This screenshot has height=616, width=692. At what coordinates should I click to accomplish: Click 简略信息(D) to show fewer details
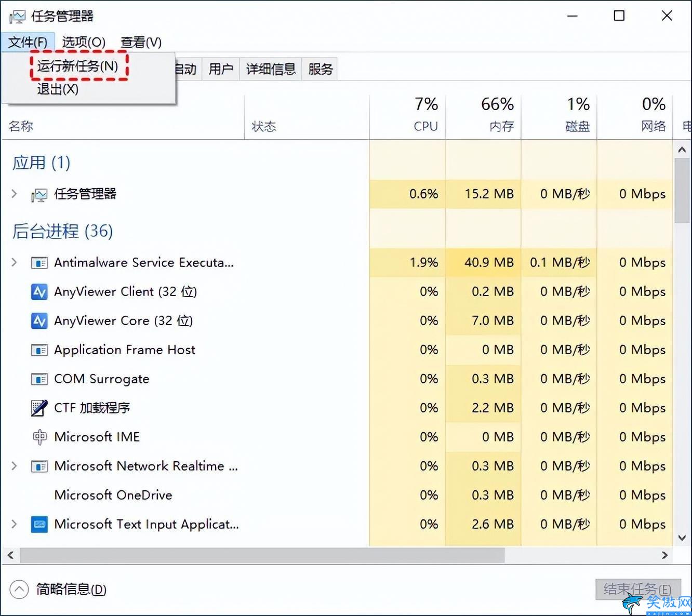(71, 590)
